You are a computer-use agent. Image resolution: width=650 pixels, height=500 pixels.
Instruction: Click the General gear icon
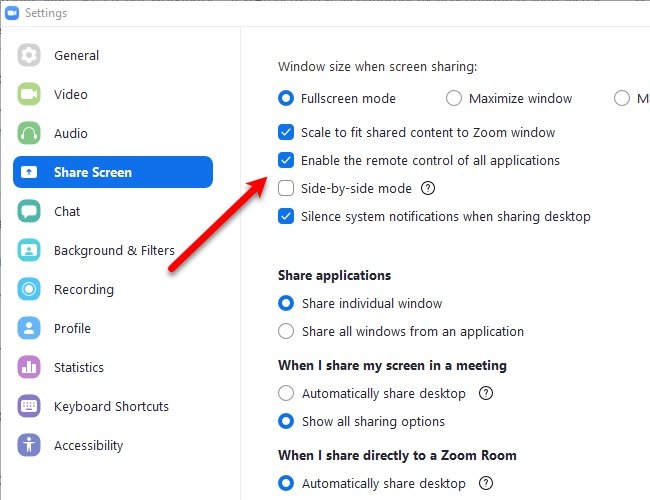[29, 56]
